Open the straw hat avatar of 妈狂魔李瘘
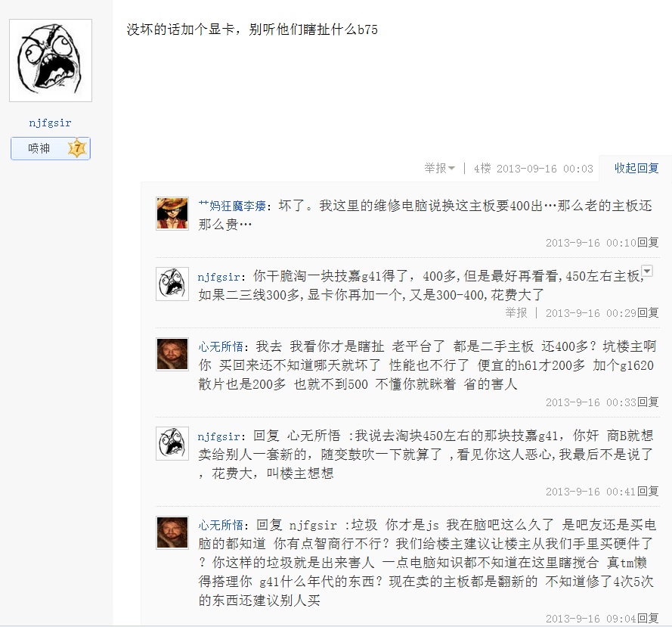This screenshot has height=627, width=672. [172, 213]
